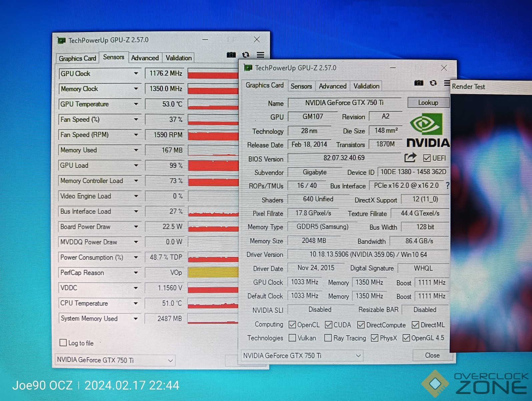Toggle the CUDA checkbox
The image size is (532, 401).
[328, 324]
